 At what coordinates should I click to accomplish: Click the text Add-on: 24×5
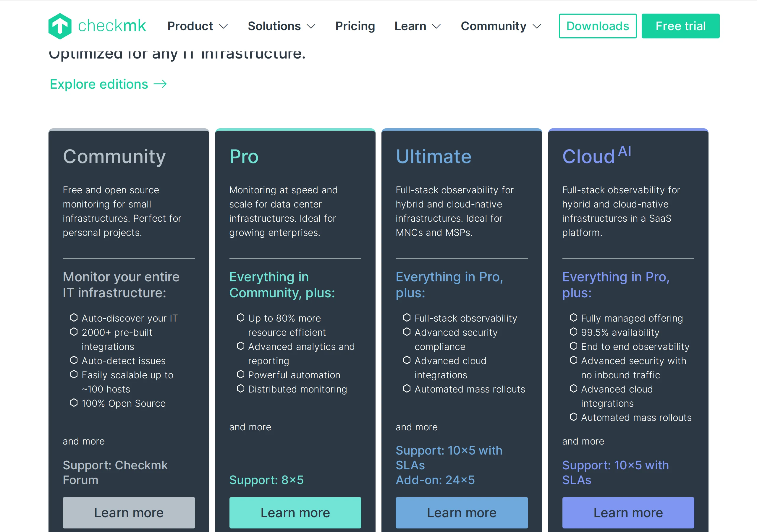(435, 480)
